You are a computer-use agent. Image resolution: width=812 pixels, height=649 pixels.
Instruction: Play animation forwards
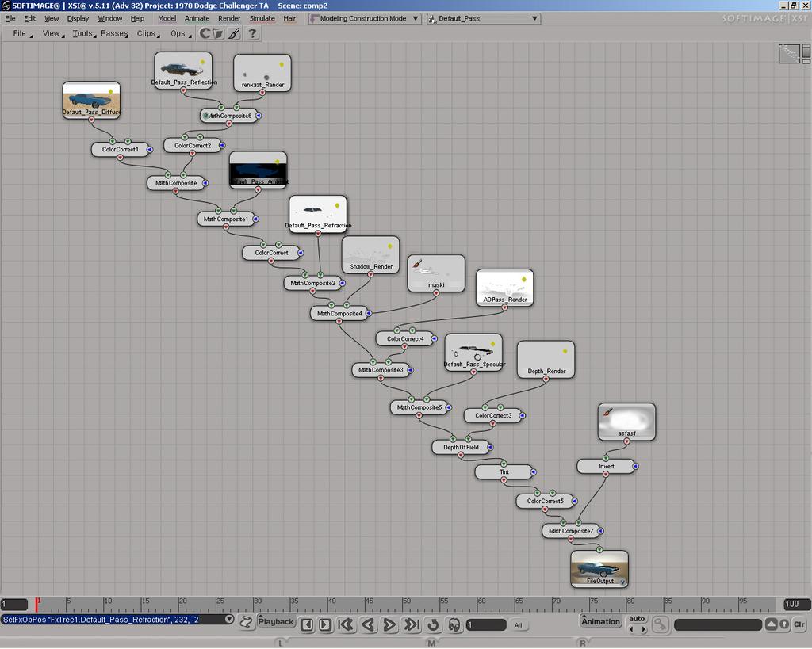[389, 624]
